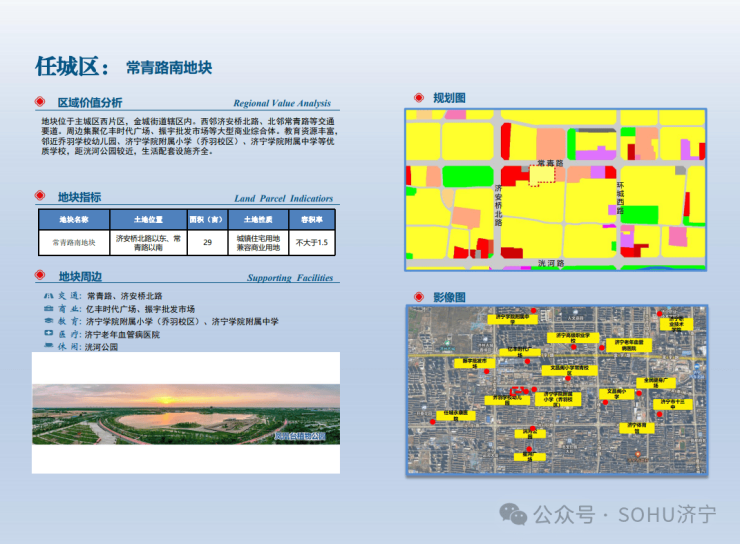
Task: Click the red diamond beside 影像图
Action: pos(419,297)
